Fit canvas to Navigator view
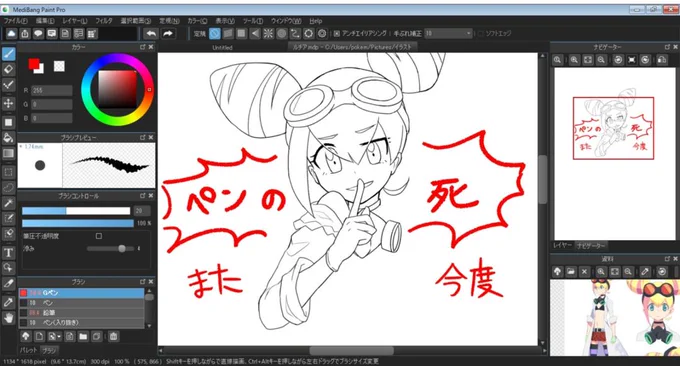The height and width of the screenshot is (366, 680). coord(588,60)
